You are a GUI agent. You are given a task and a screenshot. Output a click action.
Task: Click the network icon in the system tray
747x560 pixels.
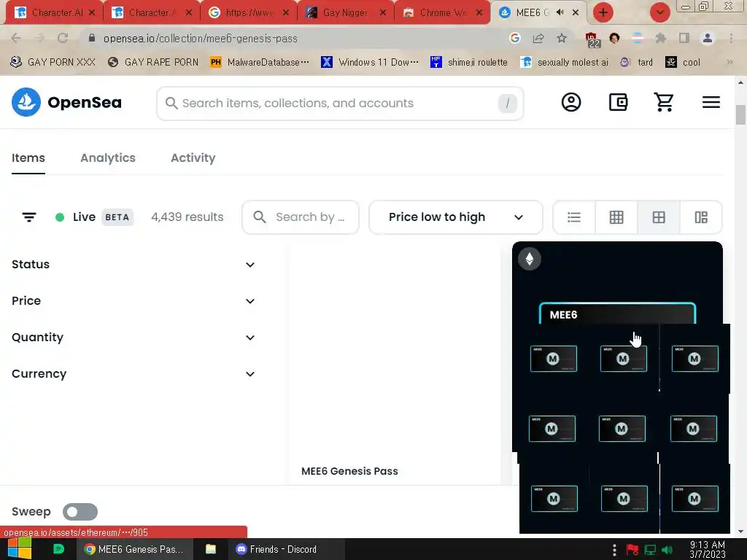coord(650,550)
